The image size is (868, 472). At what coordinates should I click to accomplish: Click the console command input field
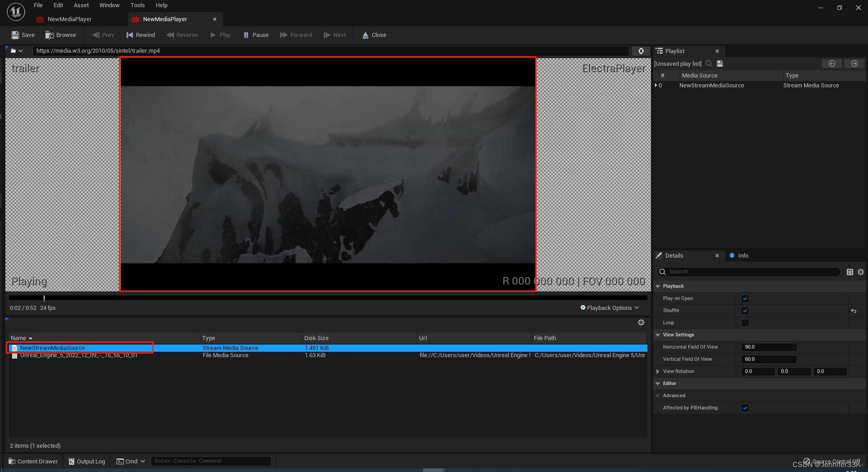coord(211,460)
